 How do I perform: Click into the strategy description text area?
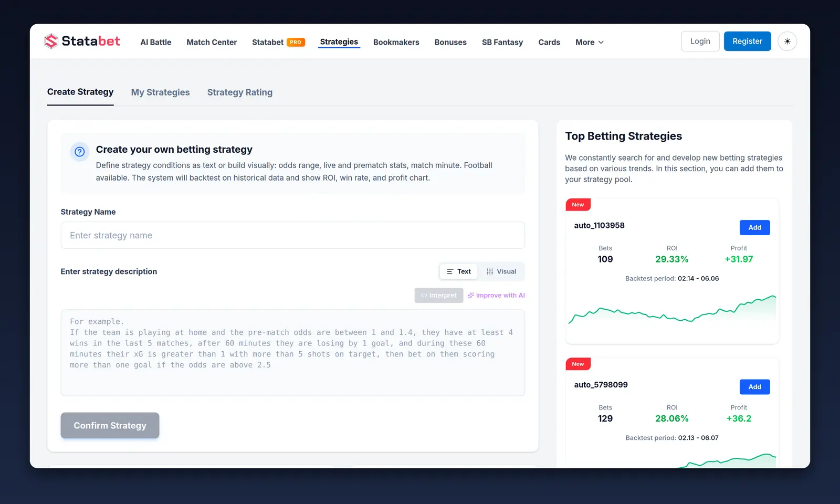pos(293,353)
